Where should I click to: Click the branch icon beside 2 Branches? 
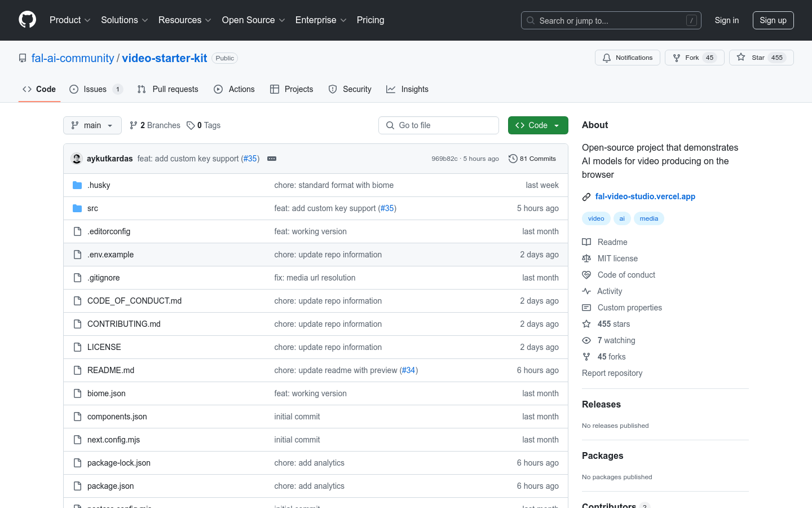pyautogui.click(x=134, y=125)
